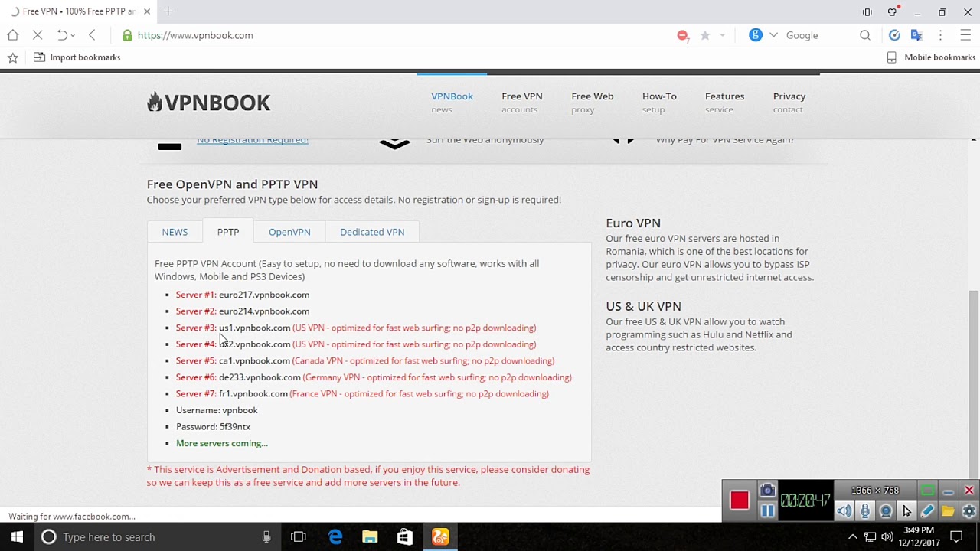Open the Windows Start menu
980x551 pixels.
click(17, 537)
